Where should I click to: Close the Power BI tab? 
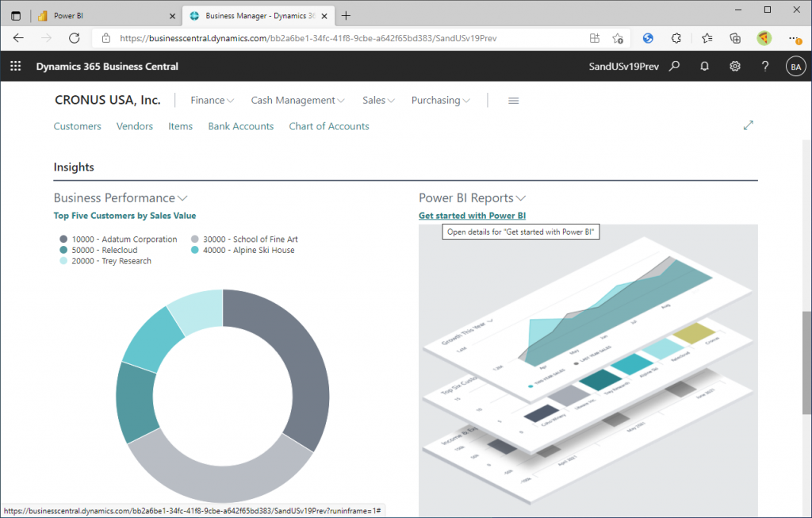(172, 16)
